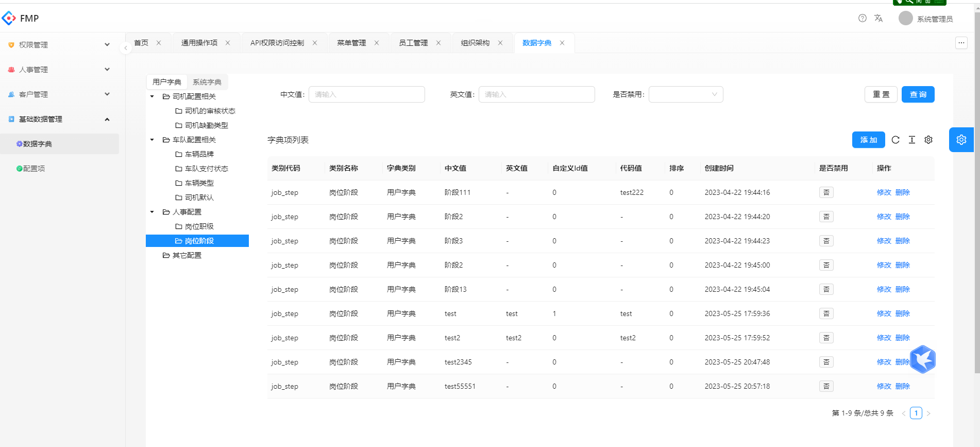The width and height of the screenshot is (980, 447).
Task: Close the 菜单管理 tab
Action: [x=377, y=43]
